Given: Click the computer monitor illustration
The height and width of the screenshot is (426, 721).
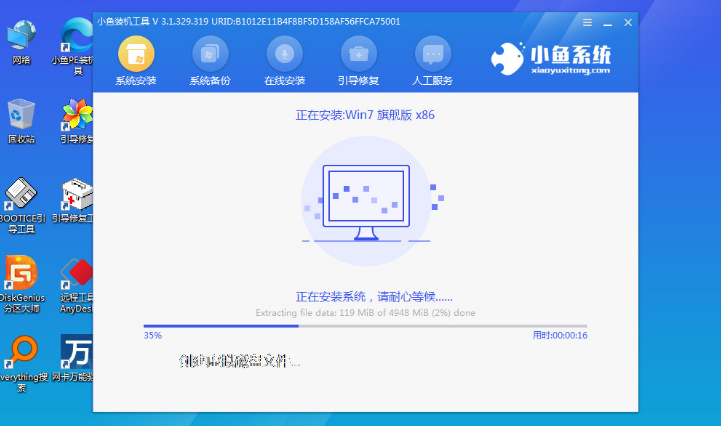Looking at the screenshot, I should tap(366, 201).
